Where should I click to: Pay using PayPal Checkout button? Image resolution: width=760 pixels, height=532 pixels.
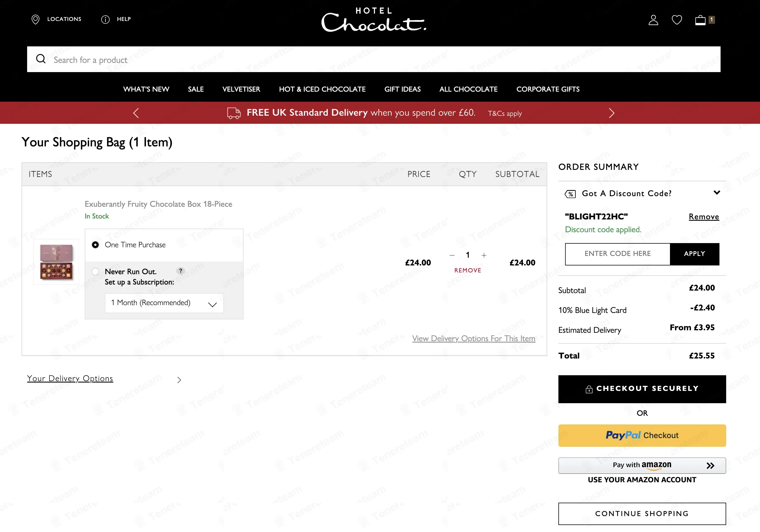pyautogui.click(x=642, y=435)
